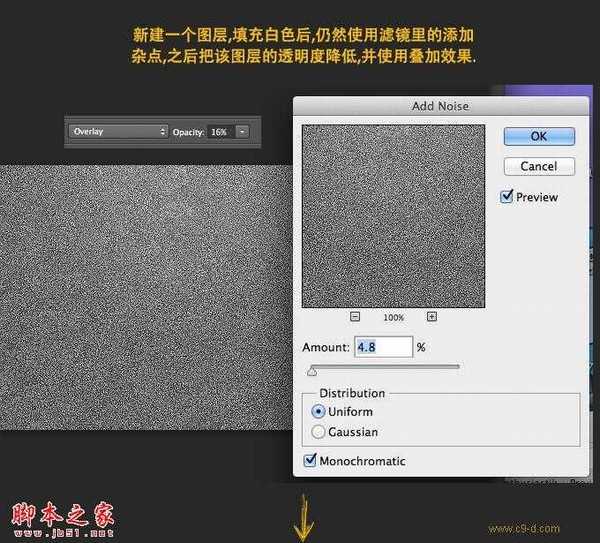Click the 脚本之家 logo watermark
The width and height of the screenshot is (600, 543).
(x=63, y=514)
